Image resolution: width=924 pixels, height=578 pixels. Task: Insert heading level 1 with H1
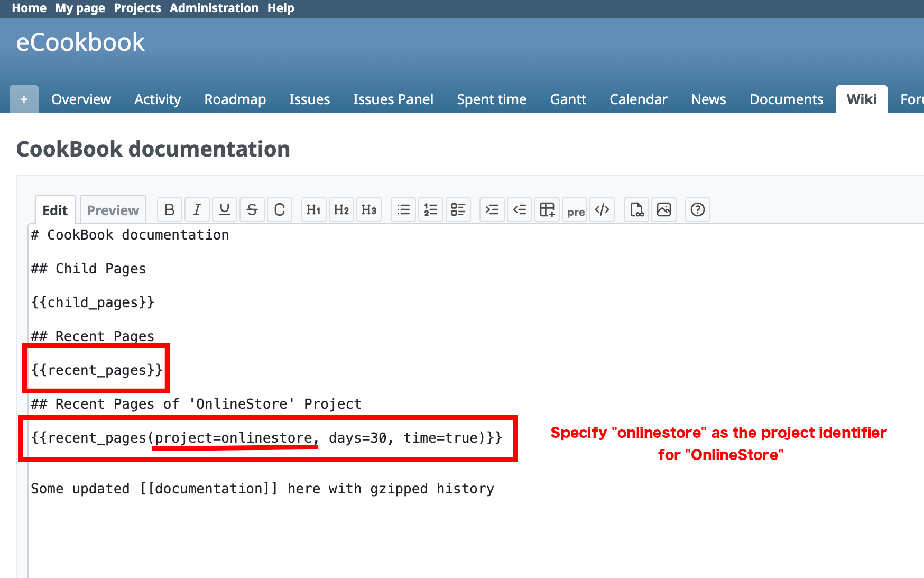pos(313,210)
